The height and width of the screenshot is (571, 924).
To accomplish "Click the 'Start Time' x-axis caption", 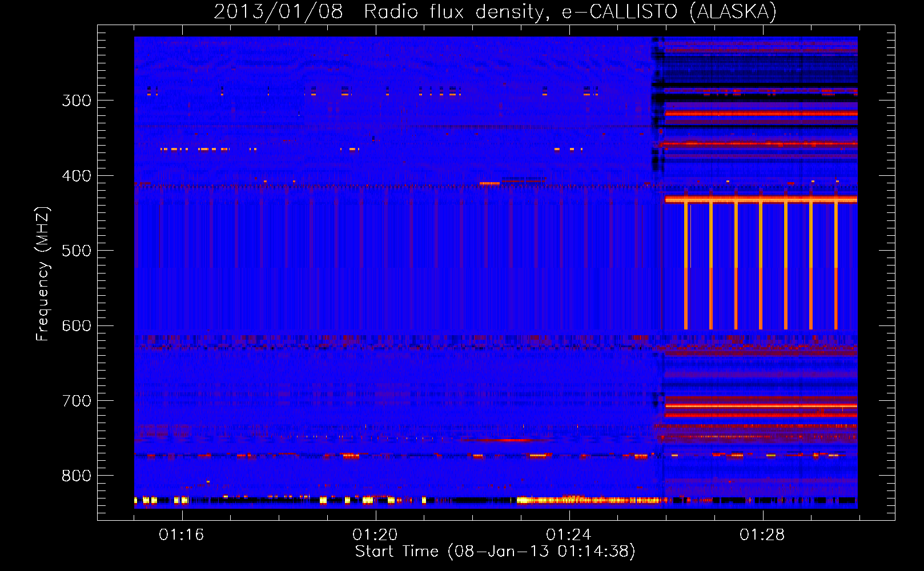I will pyautogui.click(x=495, y=552).
